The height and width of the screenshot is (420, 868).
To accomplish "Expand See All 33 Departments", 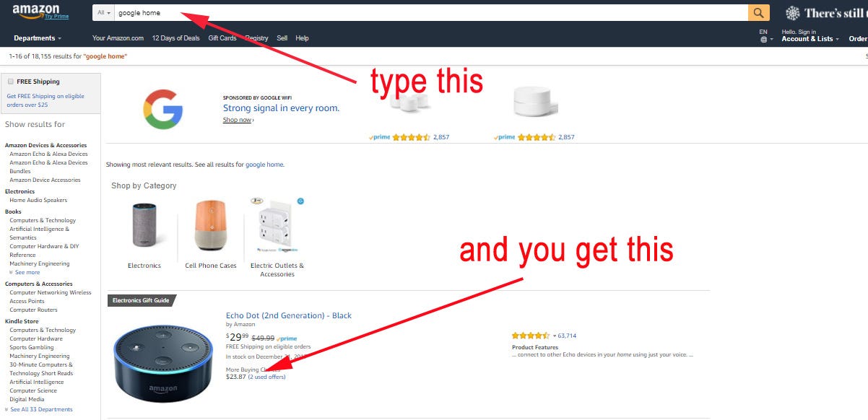I will pyautogui.click(x=39, y=409).
